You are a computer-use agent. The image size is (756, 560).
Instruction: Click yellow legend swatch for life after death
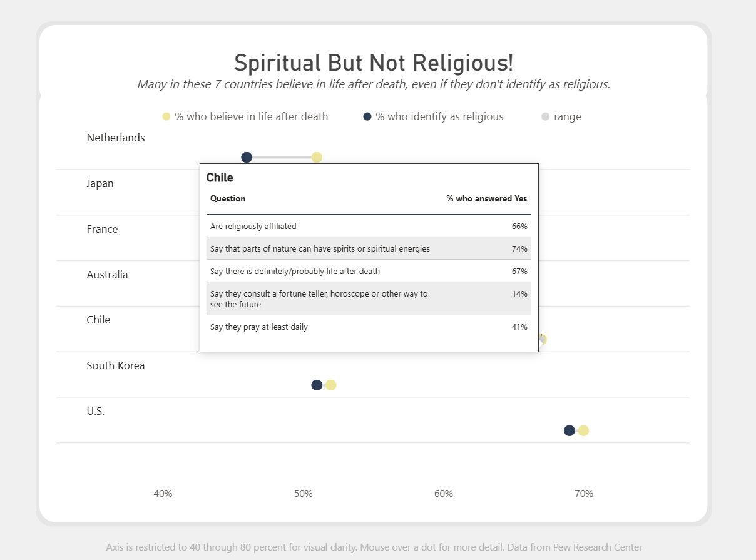click(166, 116)
